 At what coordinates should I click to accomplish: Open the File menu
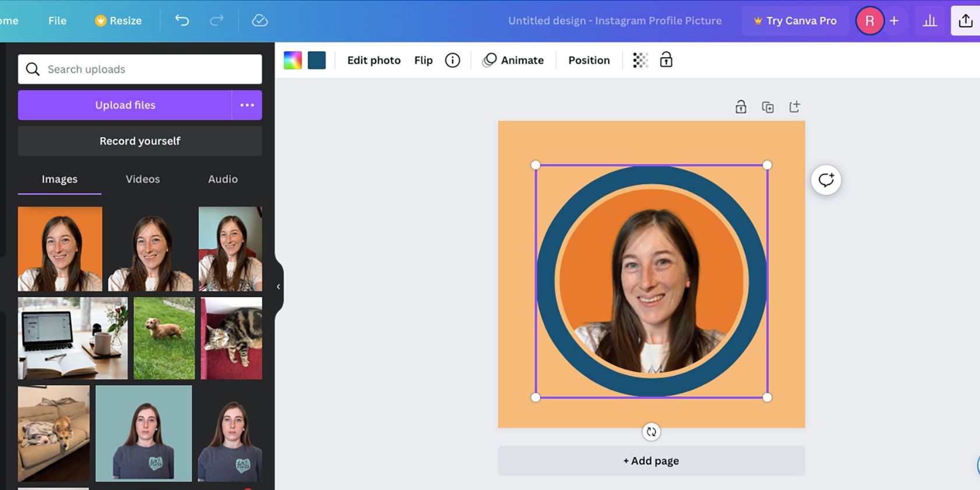tap(57, 20)
